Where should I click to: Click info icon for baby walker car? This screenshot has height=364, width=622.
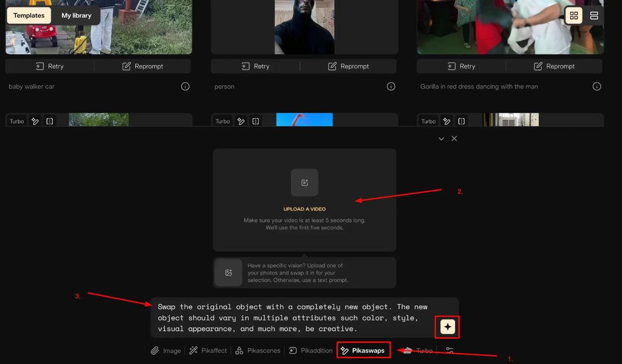185,87
